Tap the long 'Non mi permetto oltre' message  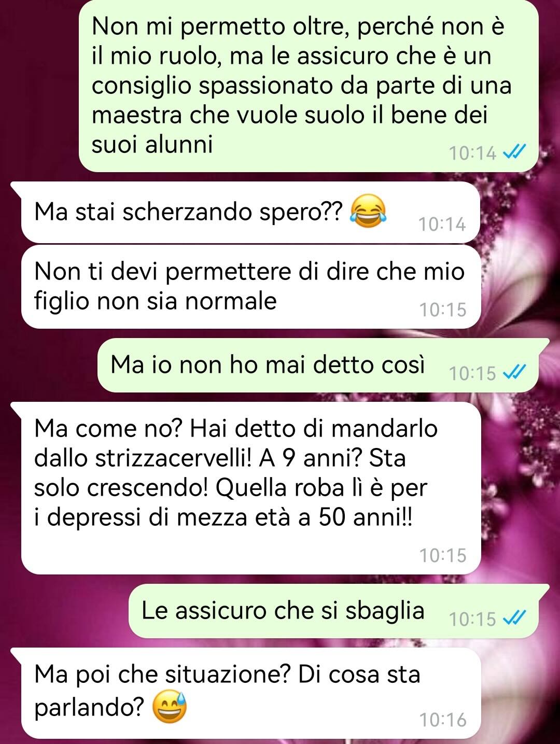coord(309,85)
